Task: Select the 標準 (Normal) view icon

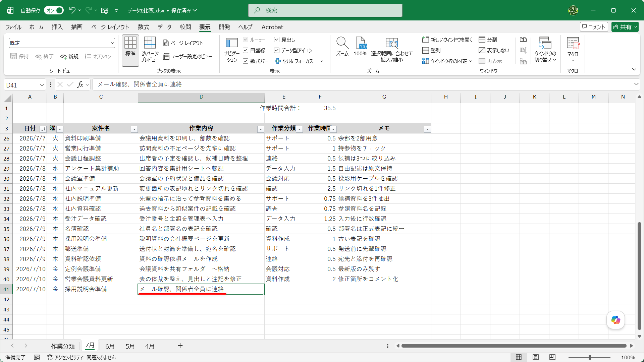Action: pyautogui.click(x=130, y=50)
